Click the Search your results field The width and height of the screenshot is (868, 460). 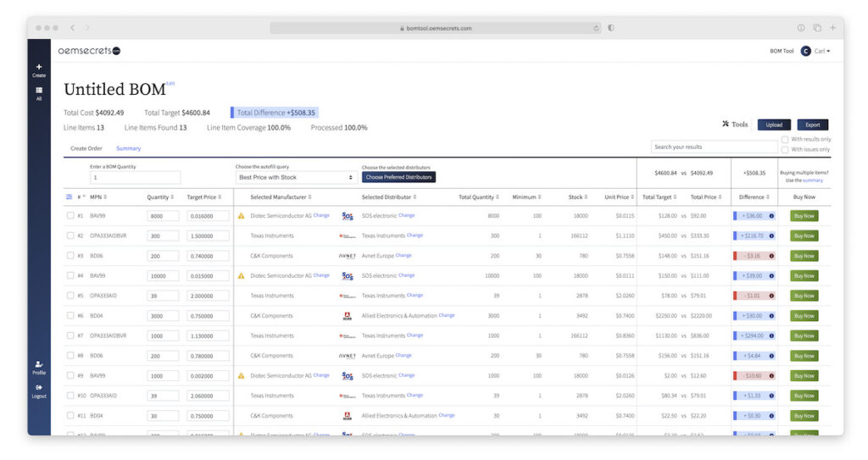click(714, 147)
